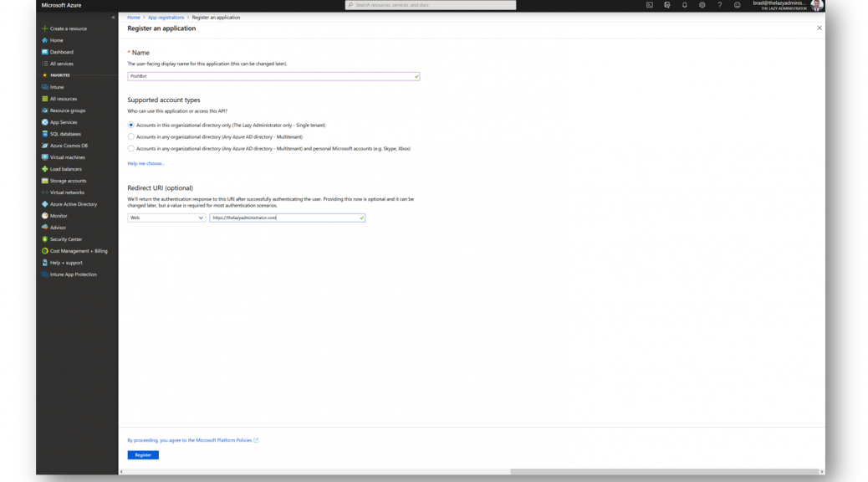The image size is (868, 482).
Task: Open App Services icon
Action: click(45, 122)
